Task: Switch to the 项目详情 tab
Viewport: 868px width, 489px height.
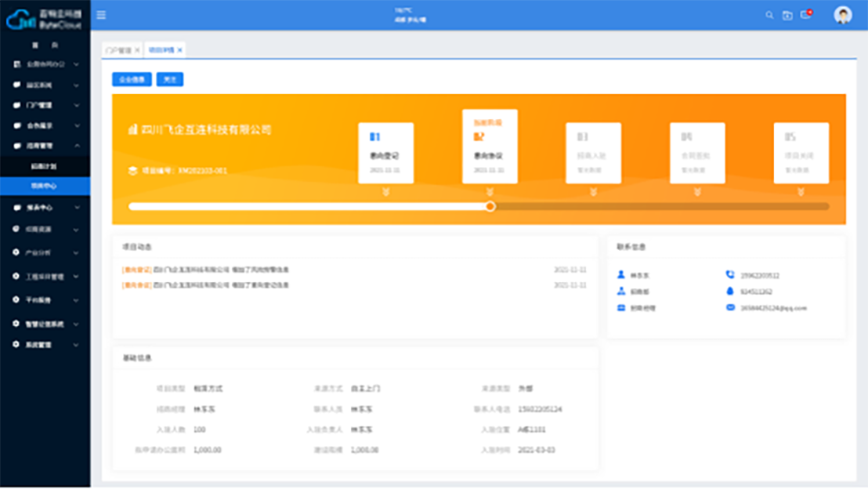Action: pos(161,50)
